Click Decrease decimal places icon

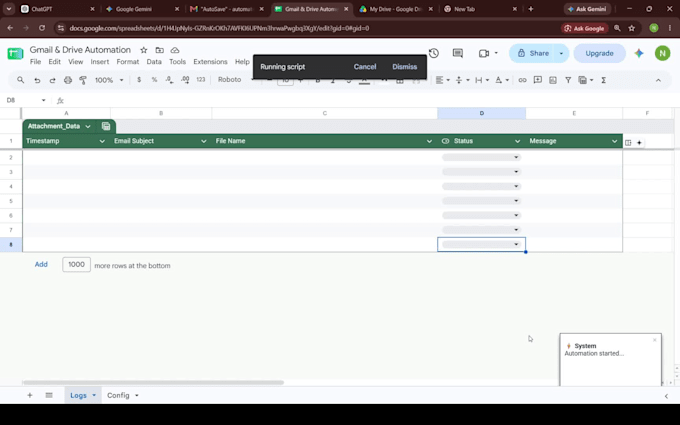169,80
